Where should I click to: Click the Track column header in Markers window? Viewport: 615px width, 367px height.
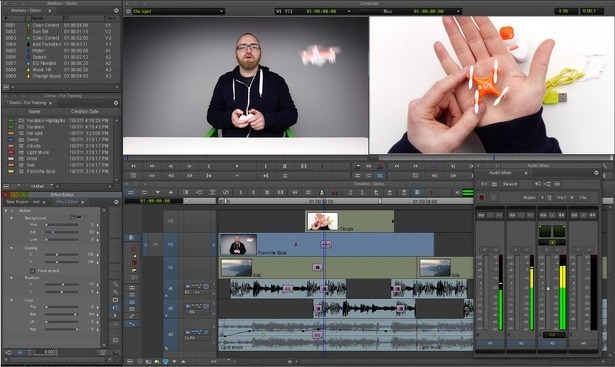click(111, 18)
